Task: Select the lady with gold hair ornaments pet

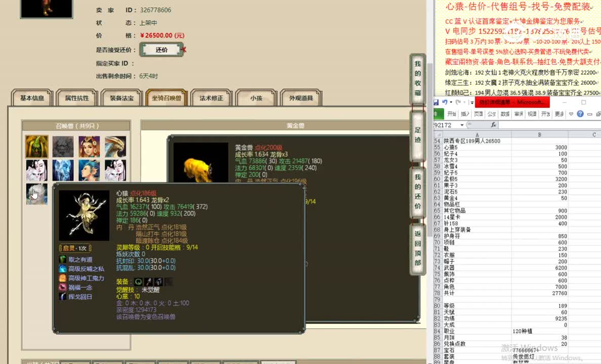Action: (89, 147)
